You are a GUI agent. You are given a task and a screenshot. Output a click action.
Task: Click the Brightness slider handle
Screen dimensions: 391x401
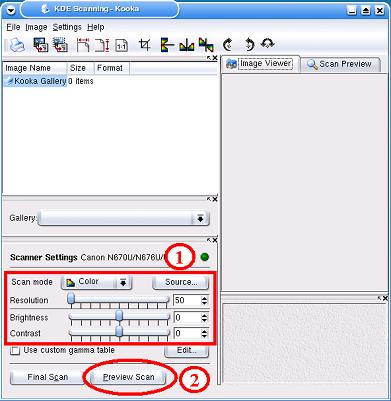pos(119,316)
